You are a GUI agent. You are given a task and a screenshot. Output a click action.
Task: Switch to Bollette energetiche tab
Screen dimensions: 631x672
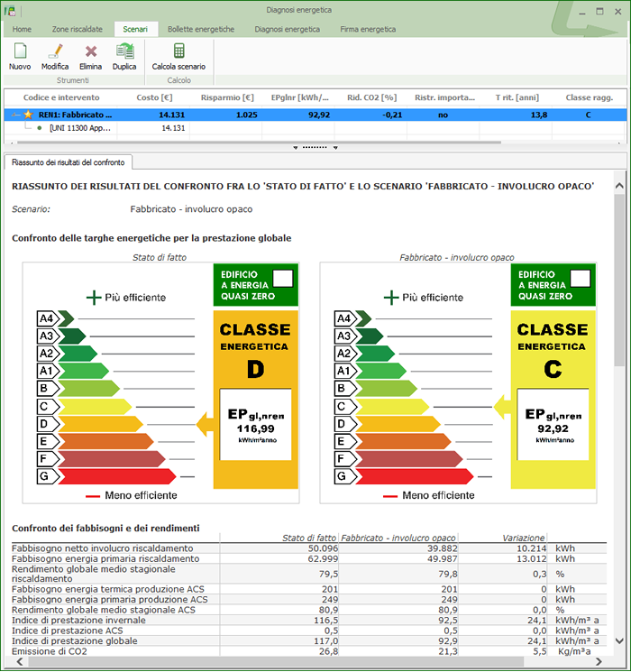(x=201, y=29)
